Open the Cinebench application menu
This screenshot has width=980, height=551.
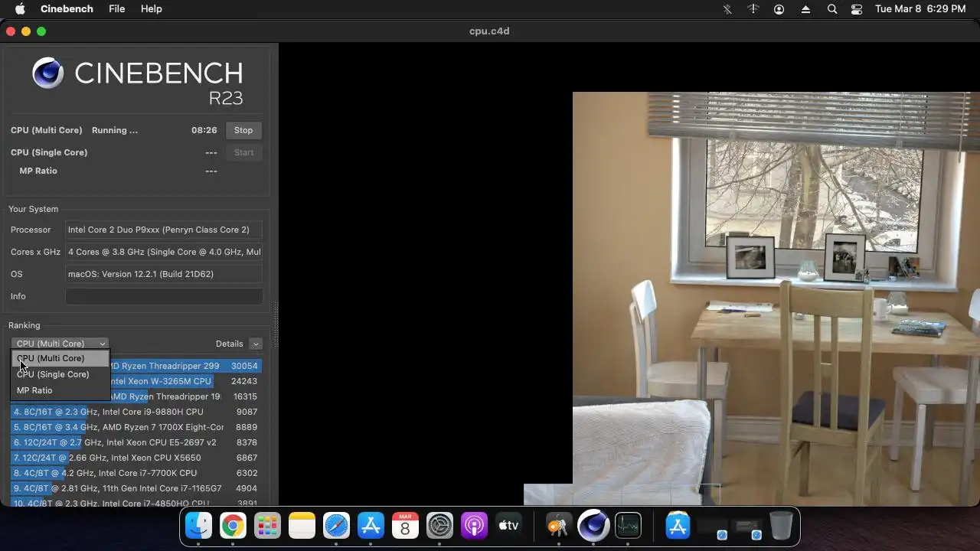pyautogui.click(x=66, y=9)
